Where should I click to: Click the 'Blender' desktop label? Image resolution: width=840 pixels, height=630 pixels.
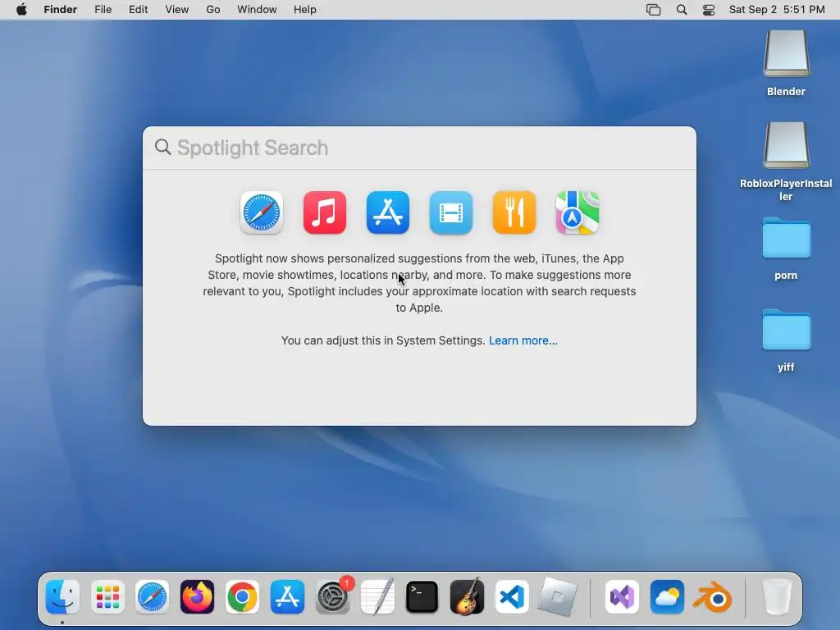coord(786,92)
